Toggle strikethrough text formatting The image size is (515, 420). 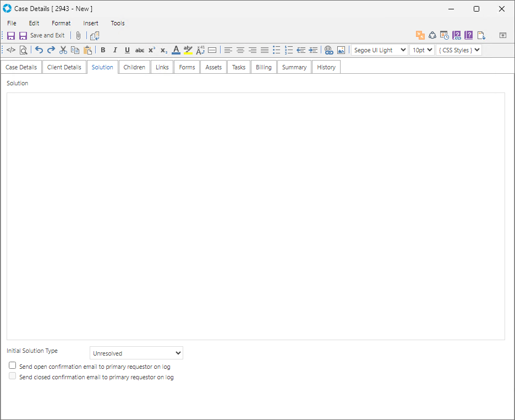tap(140, 50)
